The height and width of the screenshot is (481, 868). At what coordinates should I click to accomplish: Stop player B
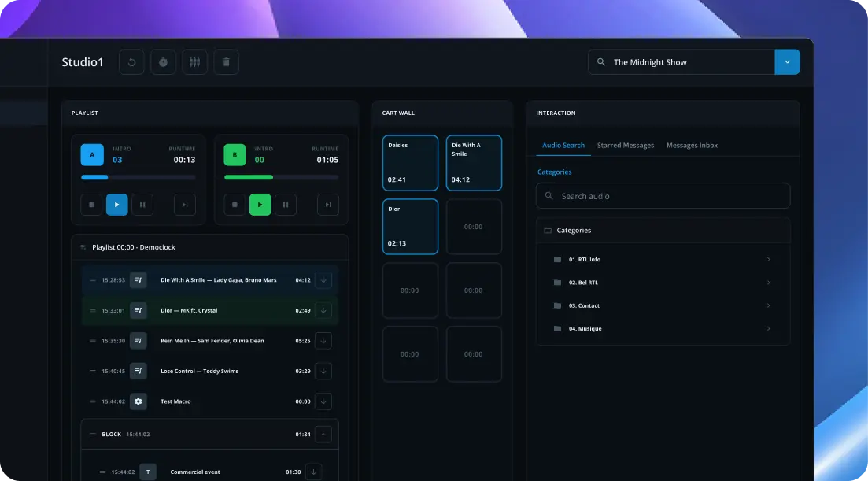(235, 205)
